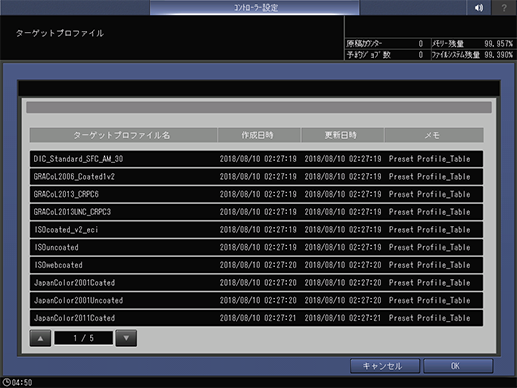Sort by ターゲットプロファイル名 column header
The image size is (517, 388).
[123, 135]
